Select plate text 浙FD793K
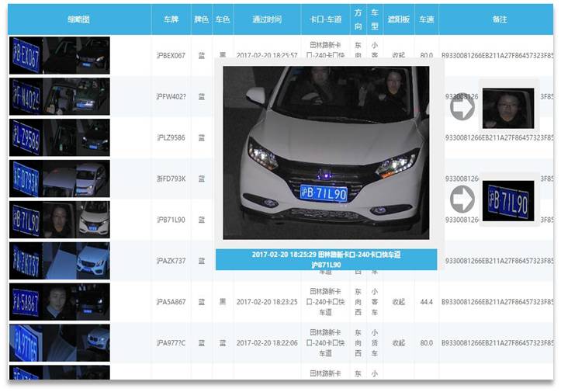 pyautogui.click(x=171, y=179)
